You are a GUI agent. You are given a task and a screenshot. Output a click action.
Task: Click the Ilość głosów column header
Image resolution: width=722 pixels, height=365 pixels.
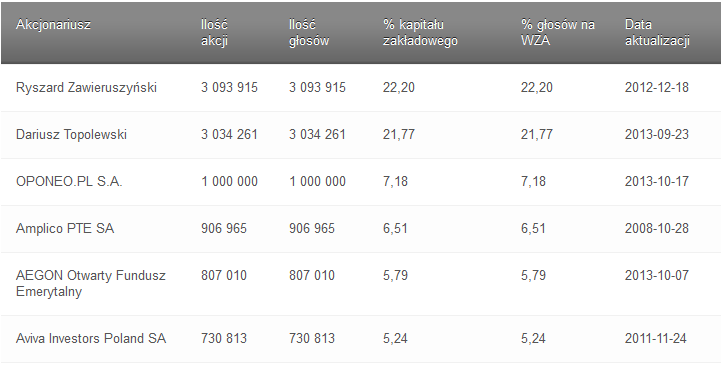(309, 33)
